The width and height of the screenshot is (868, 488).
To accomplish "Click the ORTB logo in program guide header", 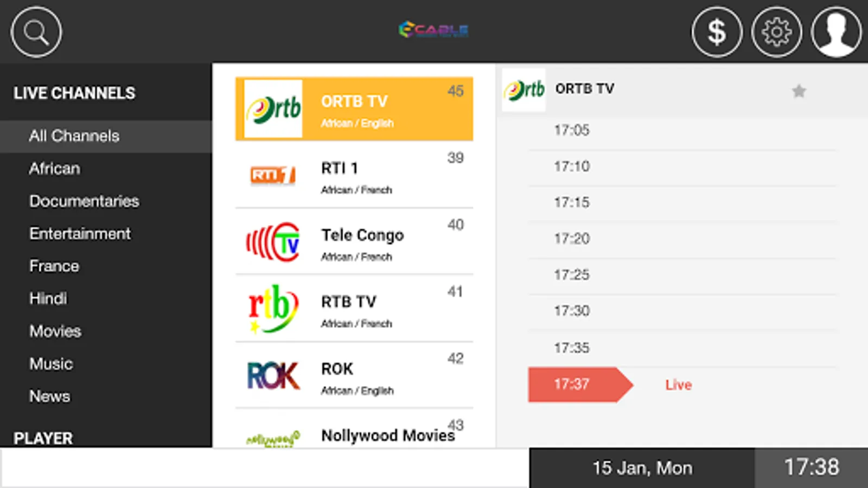I will click(x=524, y=90).
